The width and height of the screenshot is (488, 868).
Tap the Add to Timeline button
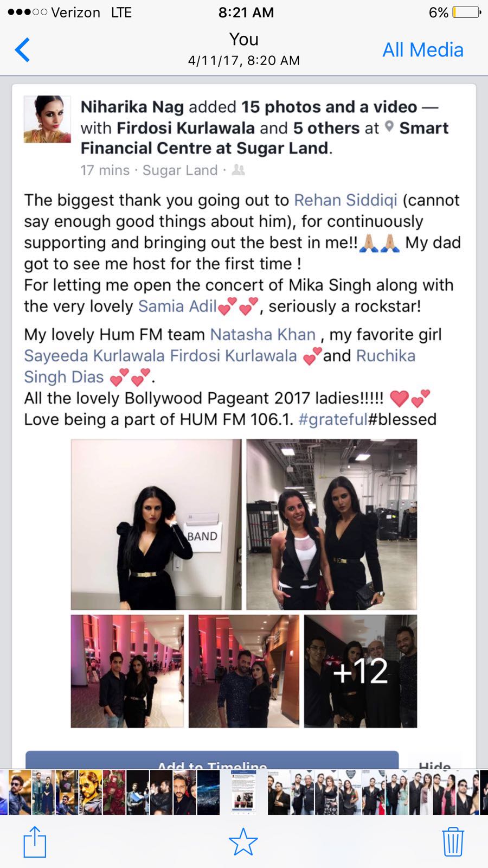point(212,760)
